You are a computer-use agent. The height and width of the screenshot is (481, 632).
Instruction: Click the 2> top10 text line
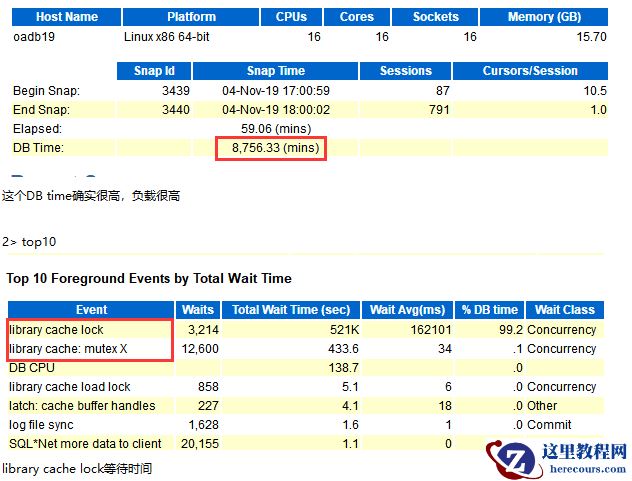point(29,242)
